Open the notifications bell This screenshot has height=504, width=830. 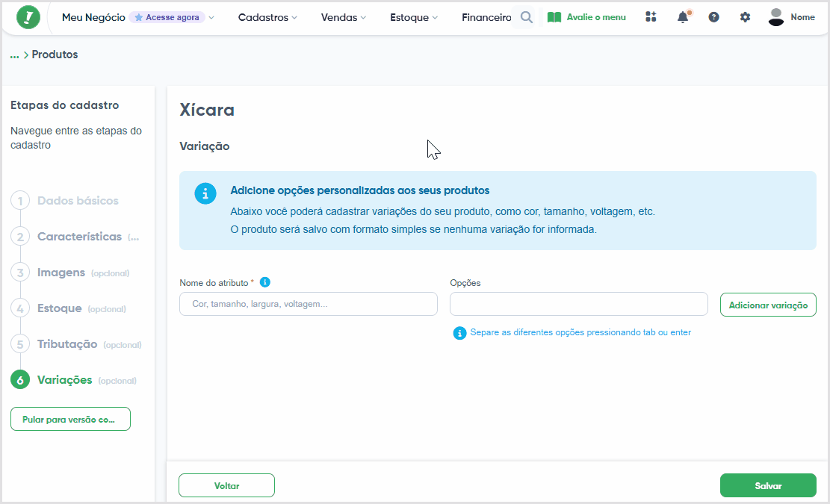point(684,17)
